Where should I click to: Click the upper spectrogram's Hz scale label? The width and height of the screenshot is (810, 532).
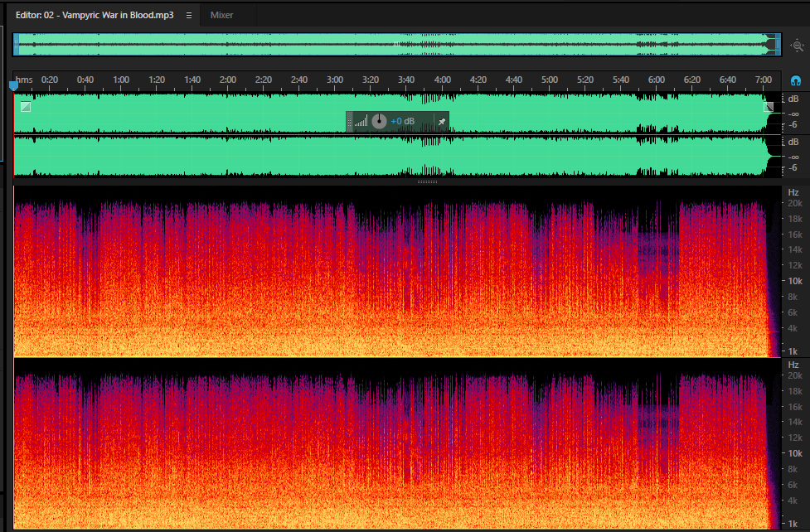(793, 192)
